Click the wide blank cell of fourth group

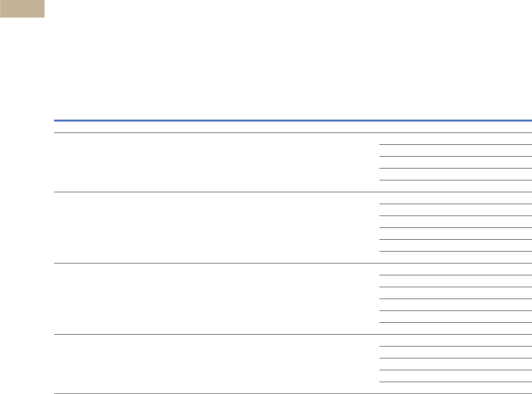pyautogui.click(x=217, y=364)
